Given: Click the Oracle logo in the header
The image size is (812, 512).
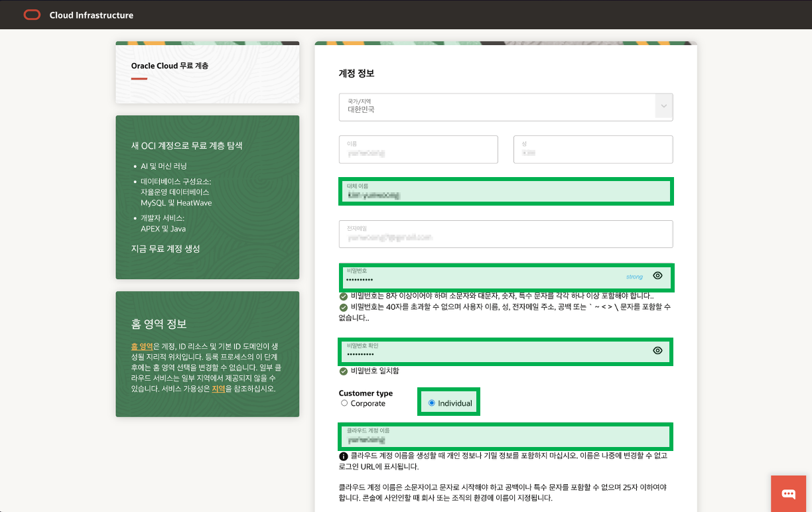Looking at the screenshot, I should [32, 15].
